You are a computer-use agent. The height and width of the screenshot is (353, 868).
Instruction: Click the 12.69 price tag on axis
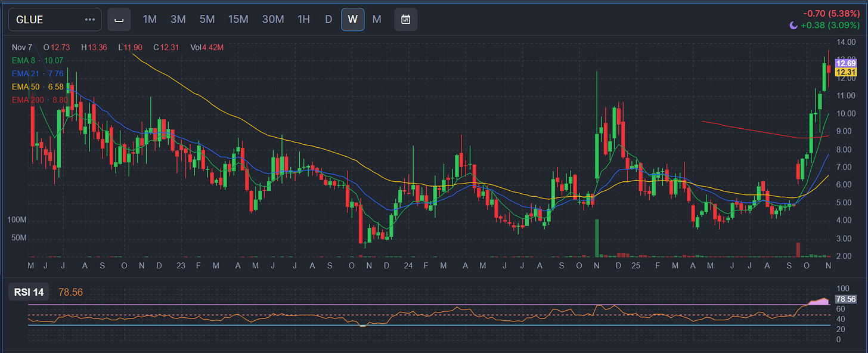[x=846, y=63]
